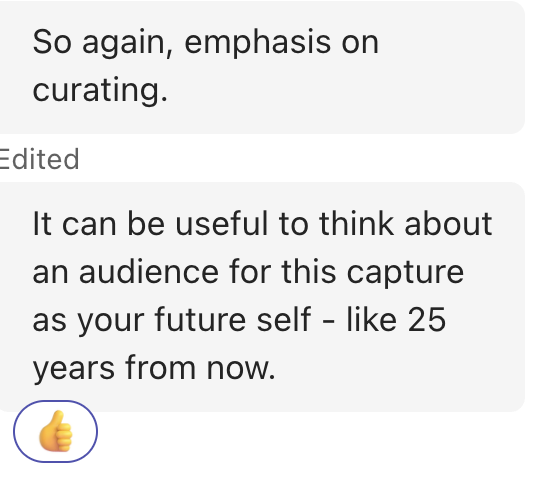Click the word 'your' in second message
Screen dimensions: 552x494
click(111, 321)
